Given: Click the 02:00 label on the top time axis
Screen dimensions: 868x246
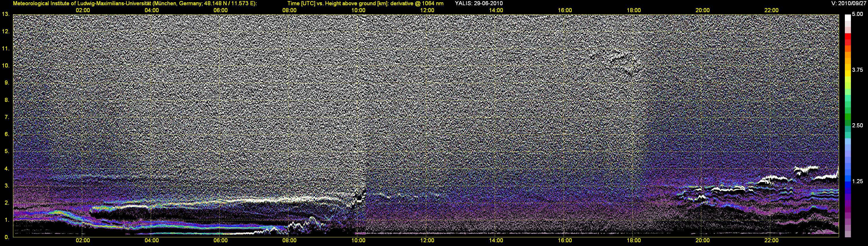Looking at the screenshot, I should (x=83, y=10).
